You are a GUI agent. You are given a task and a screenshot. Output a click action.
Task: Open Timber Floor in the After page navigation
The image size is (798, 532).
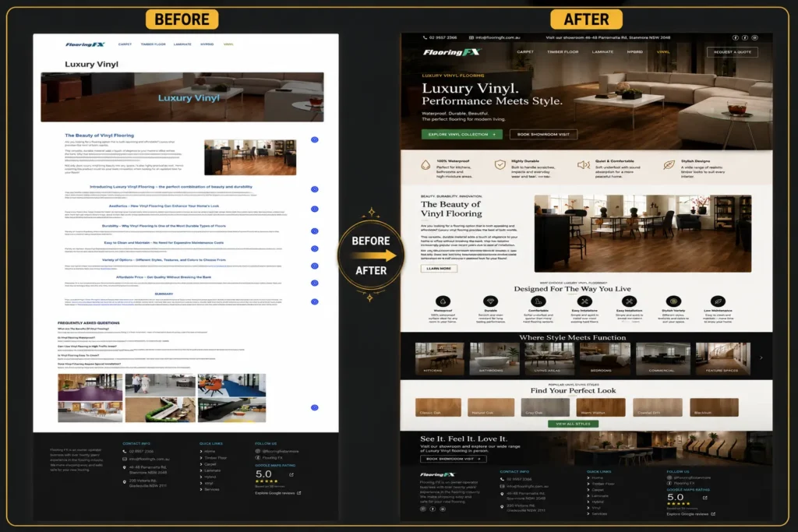coord(563,52)
